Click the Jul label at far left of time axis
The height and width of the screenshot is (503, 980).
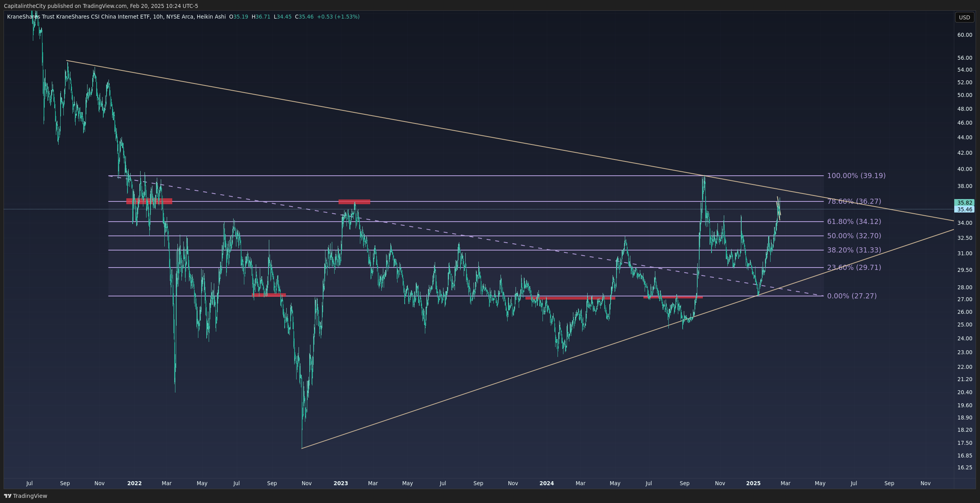(x=29, y=483)
